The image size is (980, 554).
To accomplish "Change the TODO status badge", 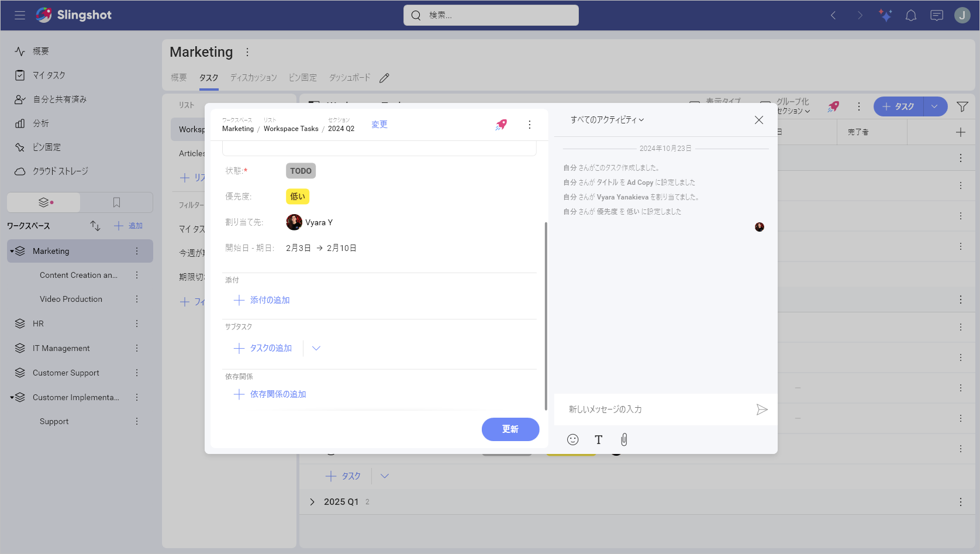I will pyautogui.click(x=301, y=171).
